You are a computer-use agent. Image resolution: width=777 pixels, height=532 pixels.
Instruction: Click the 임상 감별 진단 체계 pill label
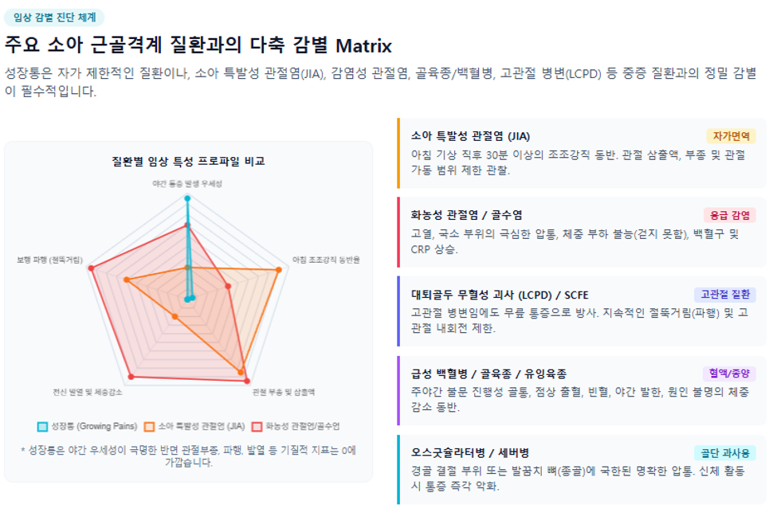click(x=54, y=18)
